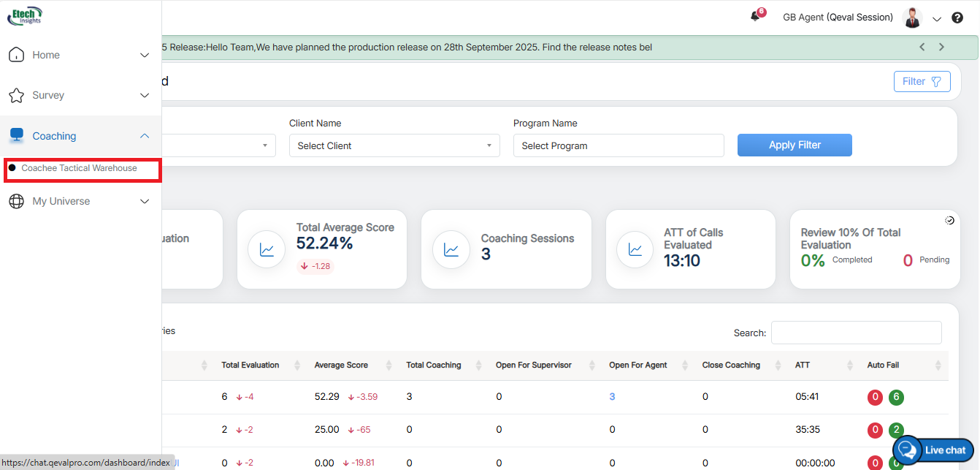The width and height of the screenshot is (980, 470).
Task: Go to previous announcement with left arrow
Action: [x=922, y=47]
